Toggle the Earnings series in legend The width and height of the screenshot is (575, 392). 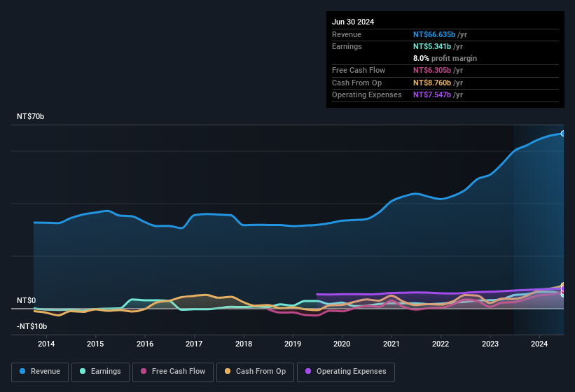click(x=99, y=371)
